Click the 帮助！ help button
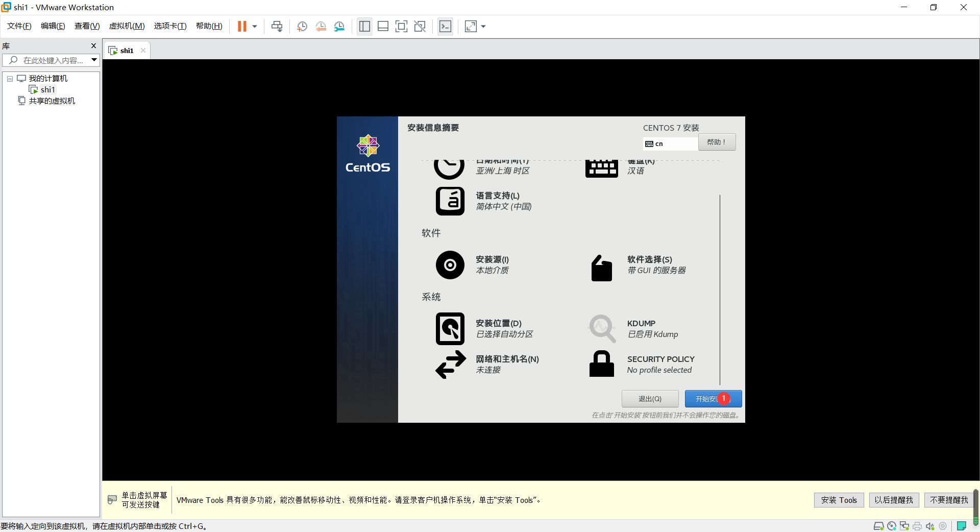 717,142
